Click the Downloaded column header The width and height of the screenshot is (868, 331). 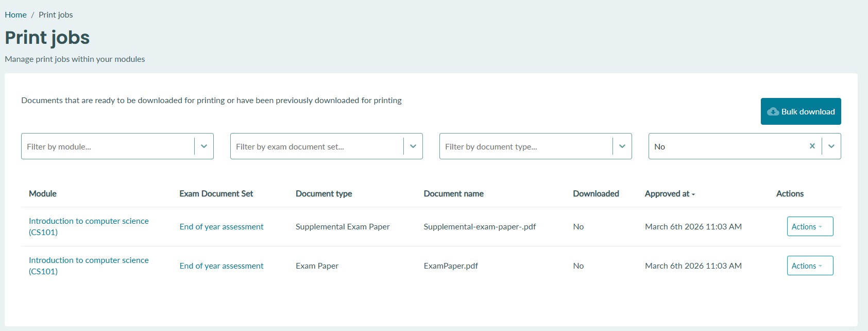596,193
